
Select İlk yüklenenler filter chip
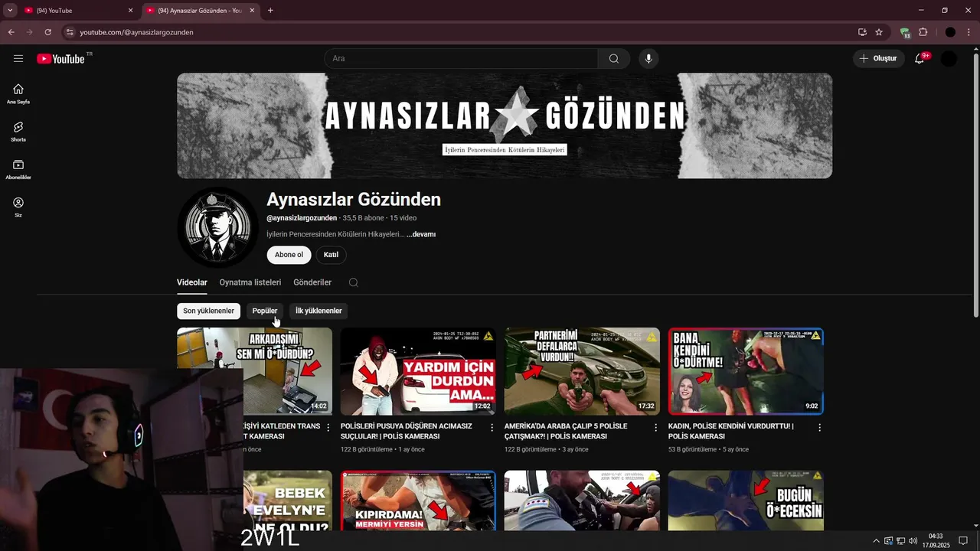click(x=318, y=311)
